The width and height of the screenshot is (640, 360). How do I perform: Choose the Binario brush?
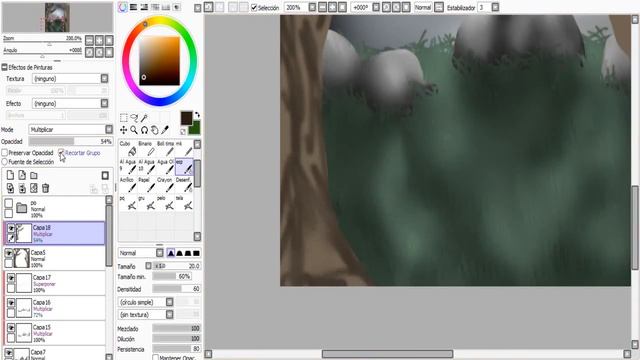[x=147, y=149]
